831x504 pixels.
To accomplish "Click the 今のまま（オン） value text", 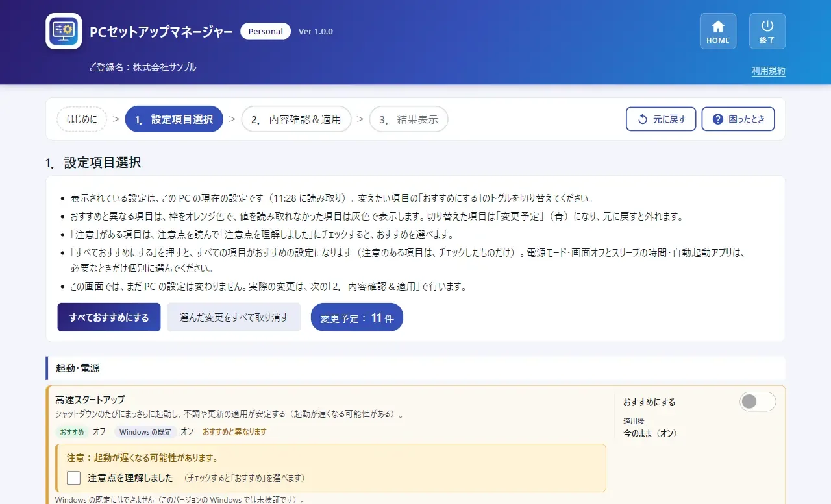I will pos(650,433).
